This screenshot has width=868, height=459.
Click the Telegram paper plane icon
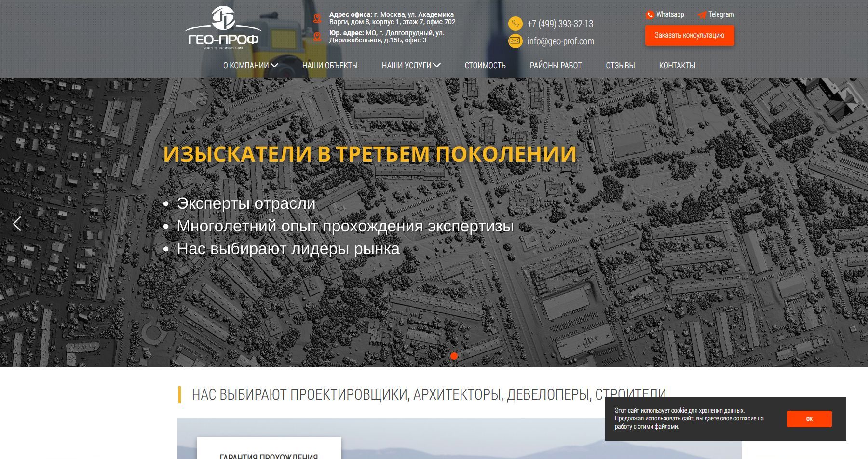click(x=702, y=15)
